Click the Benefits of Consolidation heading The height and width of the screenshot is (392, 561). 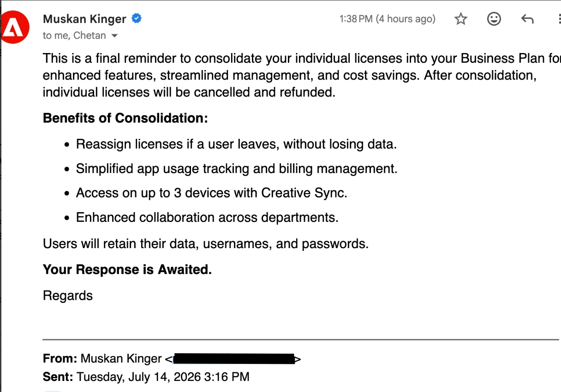click(125, 118)
